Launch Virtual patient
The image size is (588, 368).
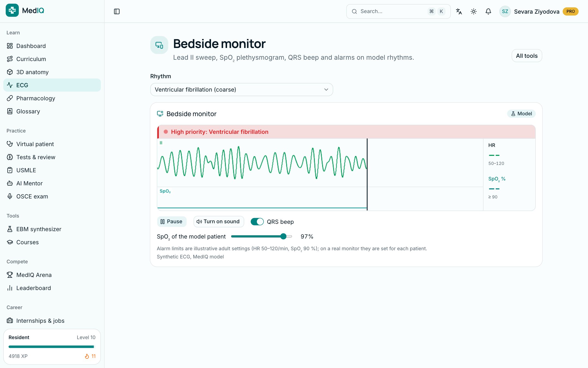point(52,144)
